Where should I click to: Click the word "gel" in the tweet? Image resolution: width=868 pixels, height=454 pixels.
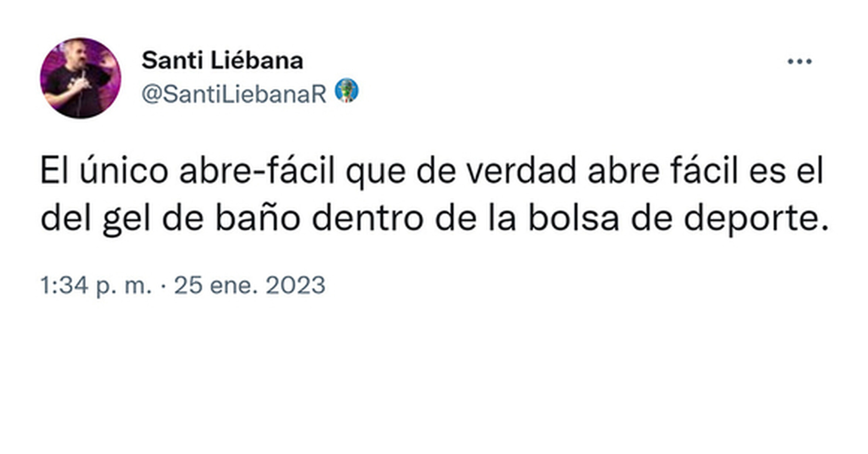coord(126,220)
